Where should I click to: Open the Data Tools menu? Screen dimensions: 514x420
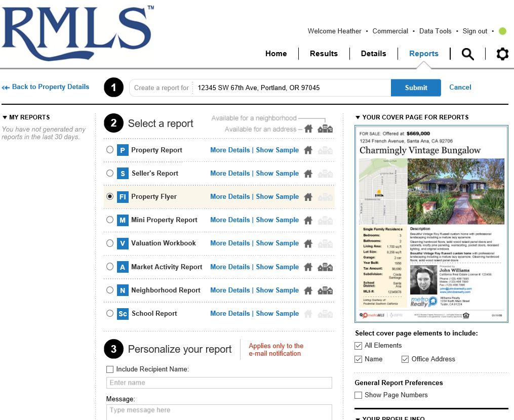coord(435,31)
